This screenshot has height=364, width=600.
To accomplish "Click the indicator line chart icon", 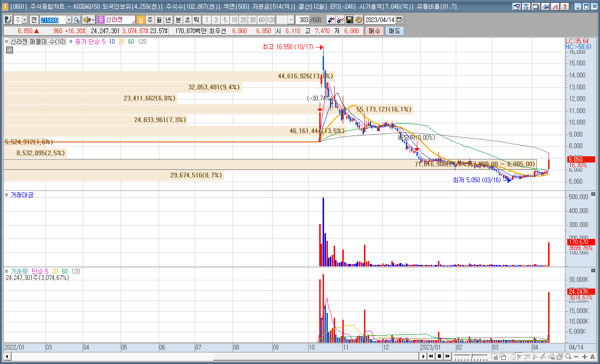I will pyautogui.click(x=340, y=20).
